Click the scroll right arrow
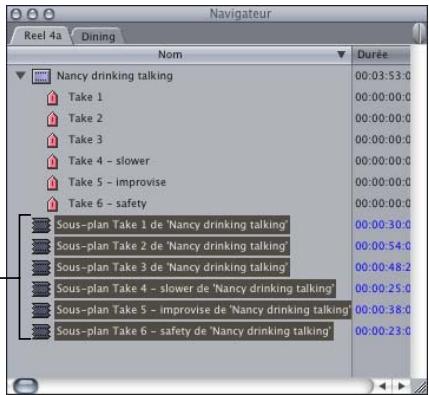 tap(401, 386)
